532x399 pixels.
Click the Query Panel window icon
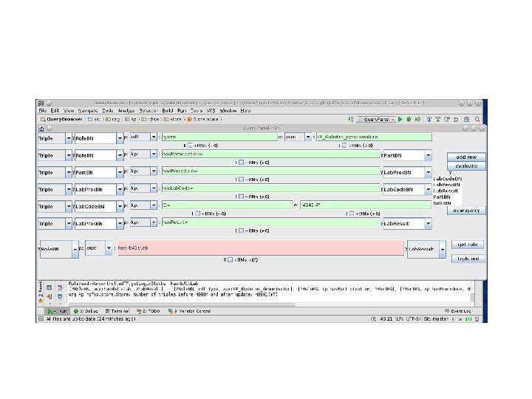41,129
